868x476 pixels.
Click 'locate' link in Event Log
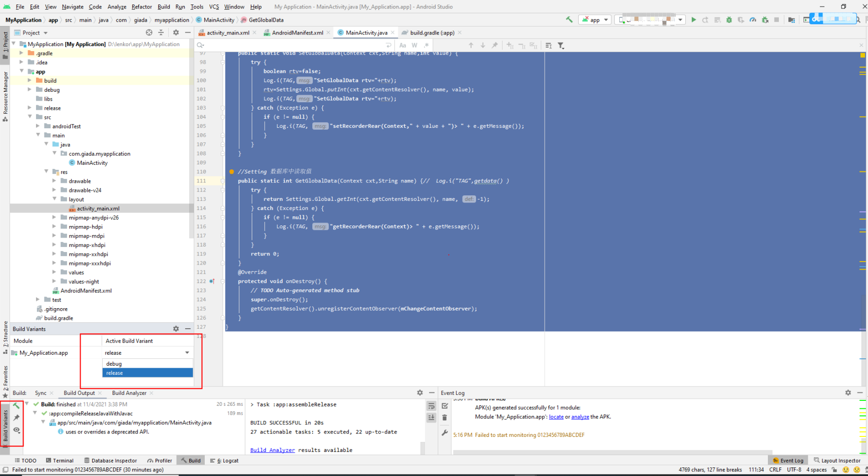556,417
